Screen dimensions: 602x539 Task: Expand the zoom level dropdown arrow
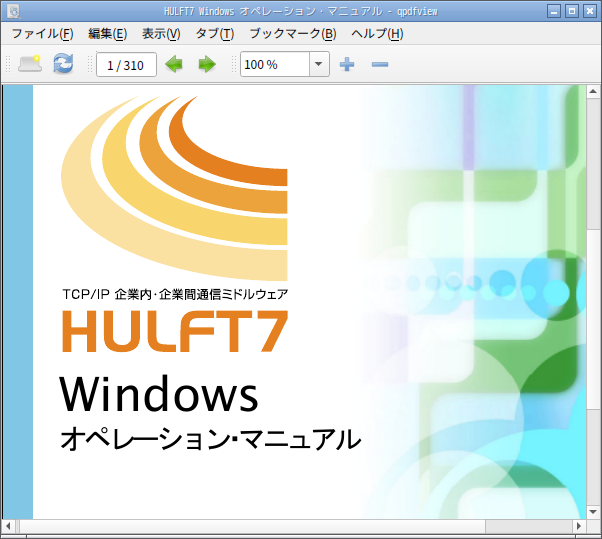point(319,64)
